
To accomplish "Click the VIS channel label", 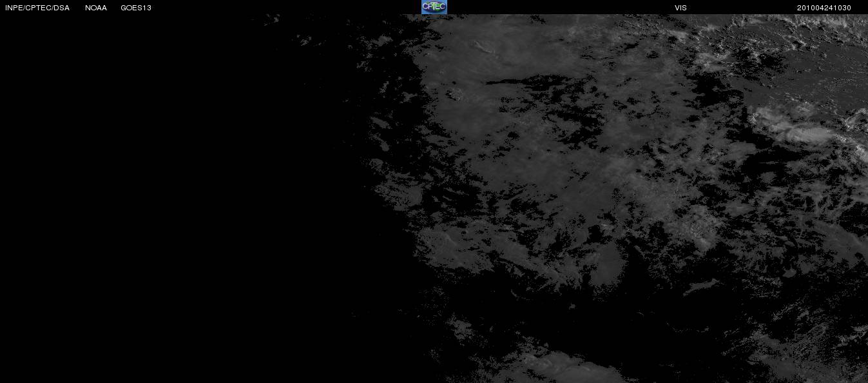I will (x=680, y=8).
